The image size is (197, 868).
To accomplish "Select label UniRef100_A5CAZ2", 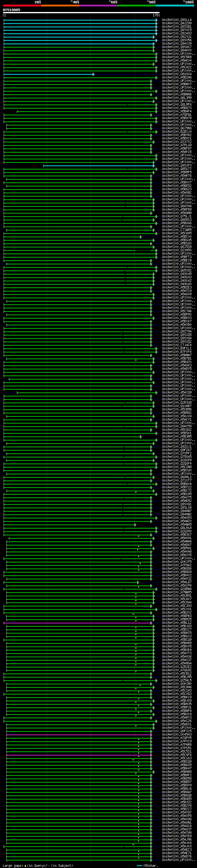I will click(x=177, y=67).
